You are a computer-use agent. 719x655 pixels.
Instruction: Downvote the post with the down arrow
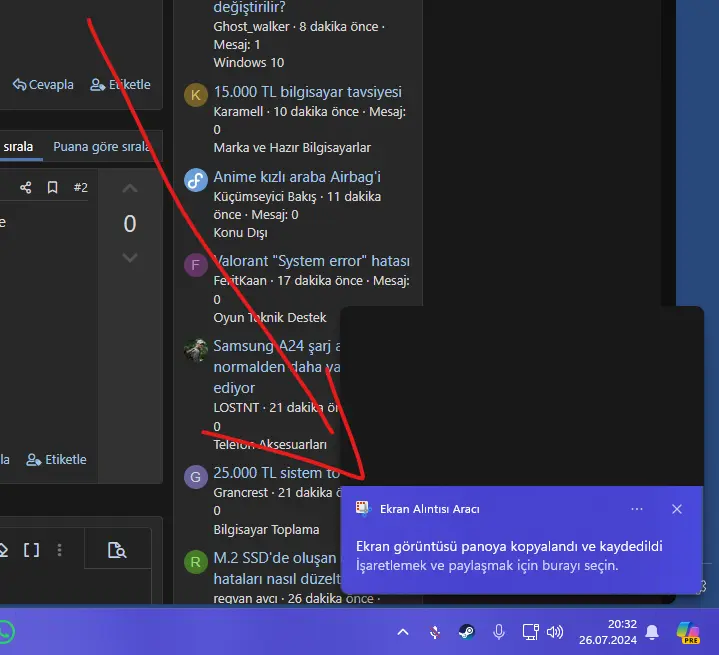pyautogui.click(x=130, y=257)
